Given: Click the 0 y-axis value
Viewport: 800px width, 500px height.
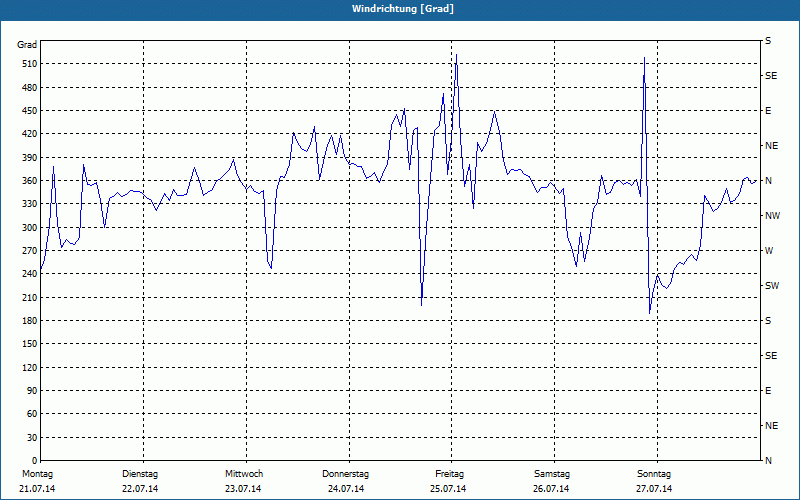Looking at the screenshot, I should (34, 460).
